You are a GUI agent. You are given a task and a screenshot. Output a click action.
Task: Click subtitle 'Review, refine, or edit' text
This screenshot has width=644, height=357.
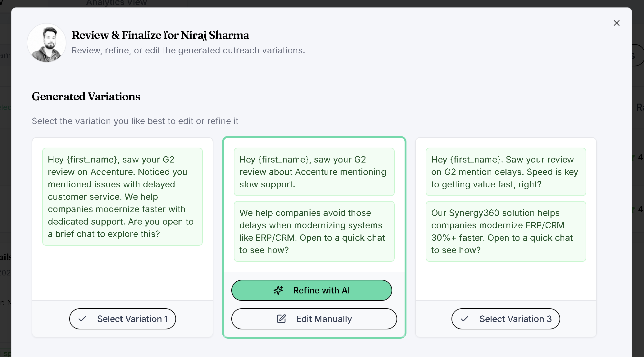[188, 50]
